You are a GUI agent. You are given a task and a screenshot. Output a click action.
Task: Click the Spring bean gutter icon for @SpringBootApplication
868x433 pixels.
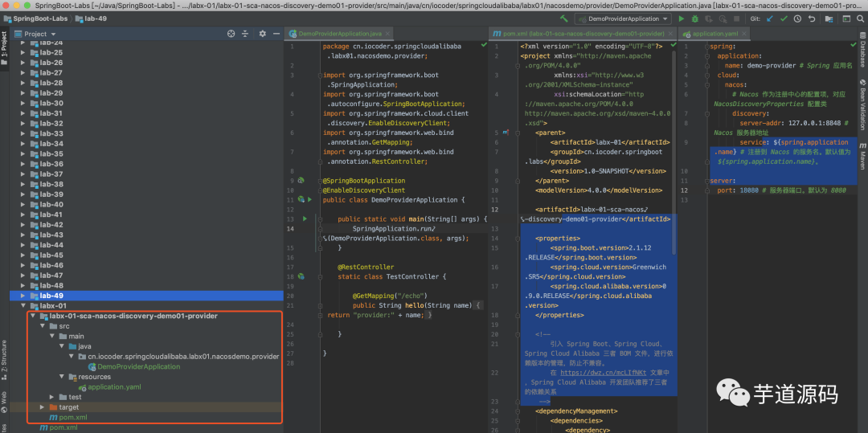(301, 180)
